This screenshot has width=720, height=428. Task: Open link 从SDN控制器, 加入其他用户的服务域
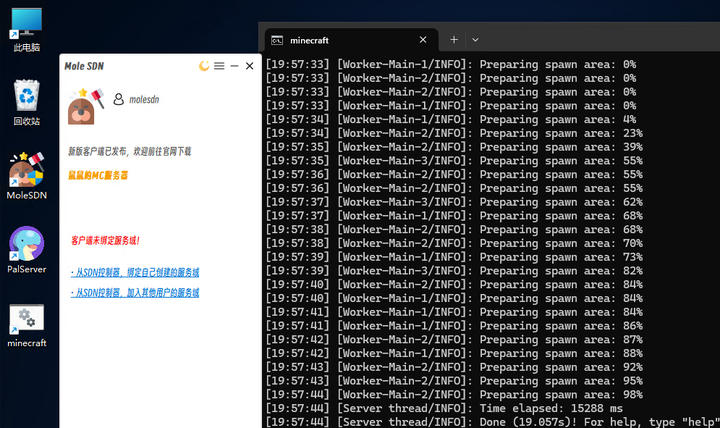point(135,293)
